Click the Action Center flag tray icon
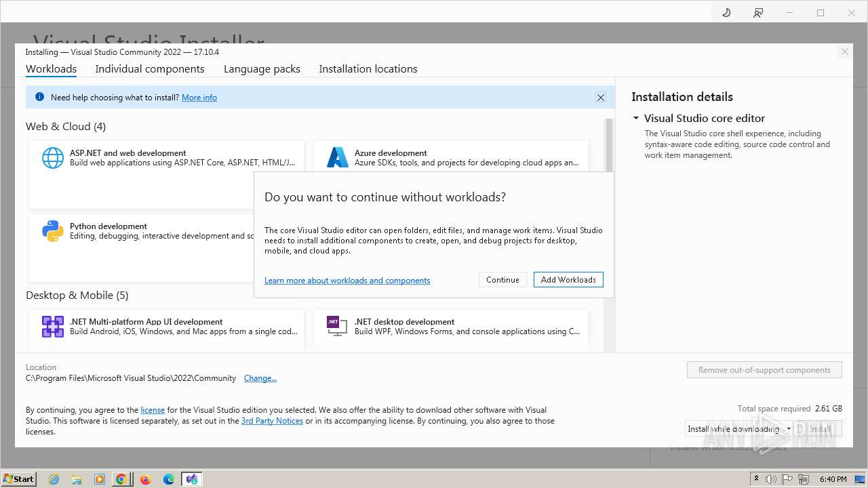The height and width of the screenshot is (488, 868). [x=788, y=479]
